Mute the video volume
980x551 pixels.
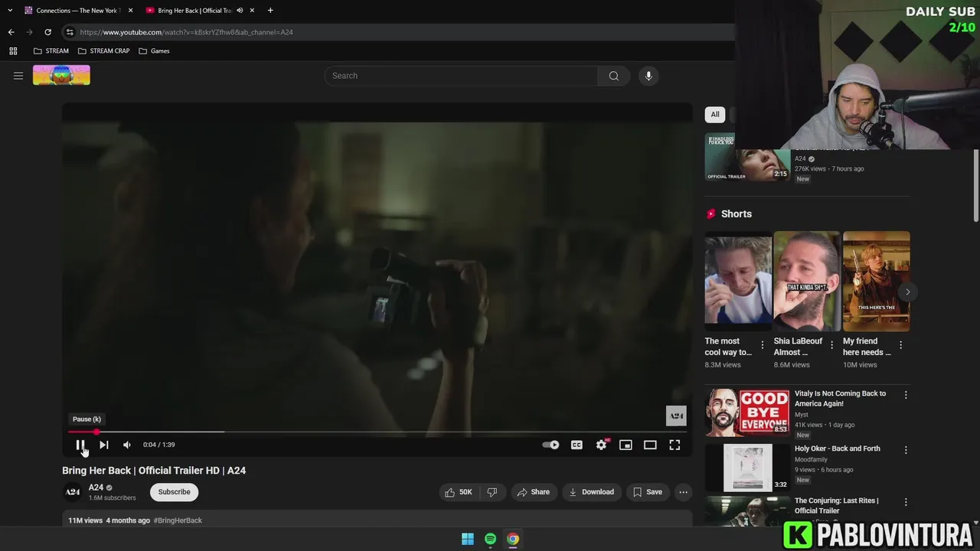127,445
